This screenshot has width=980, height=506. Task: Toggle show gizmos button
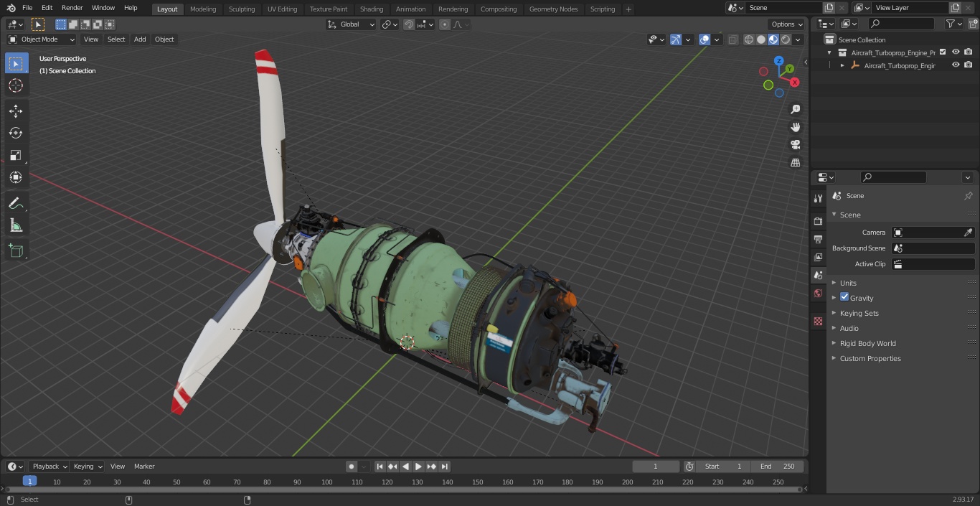tap(676, 39)
